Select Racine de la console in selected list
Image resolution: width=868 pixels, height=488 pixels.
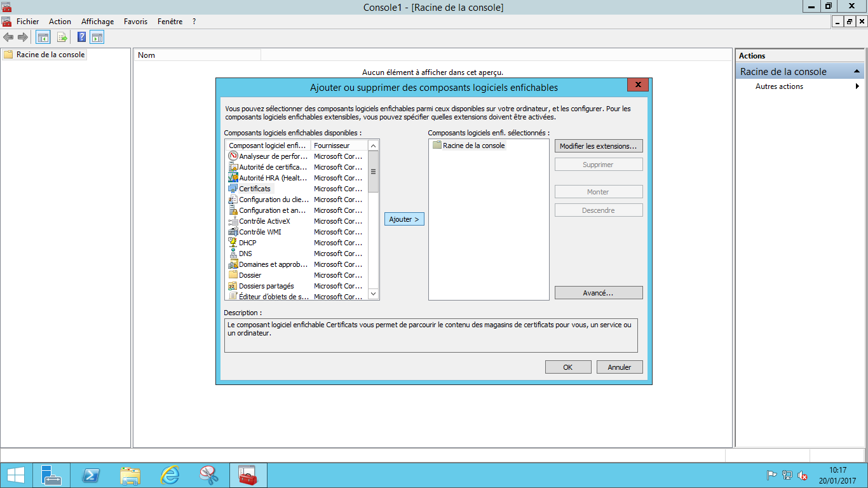473,146
